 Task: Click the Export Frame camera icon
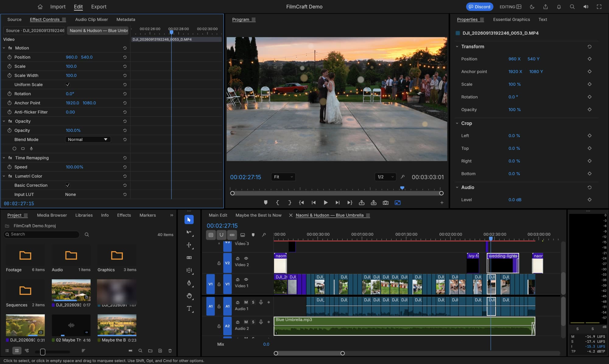pos(385,203)
